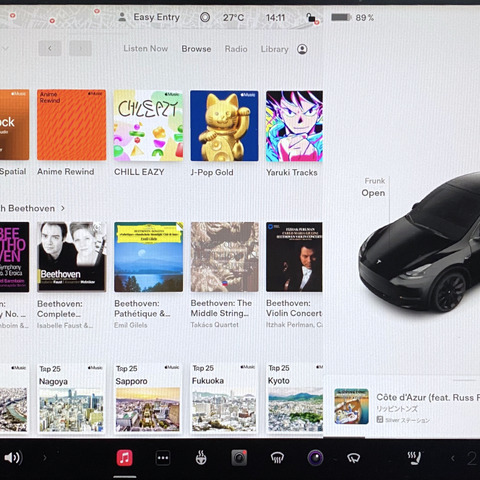Viewport: 480px width, 480px height.
Task: Open the Anime Rewind playlist cover
Action: [x=72, y=125]
